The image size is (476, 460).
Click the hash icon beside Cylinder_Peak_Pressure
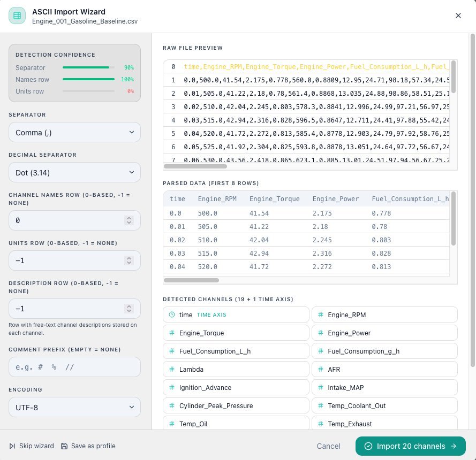(x=172, y=406)
